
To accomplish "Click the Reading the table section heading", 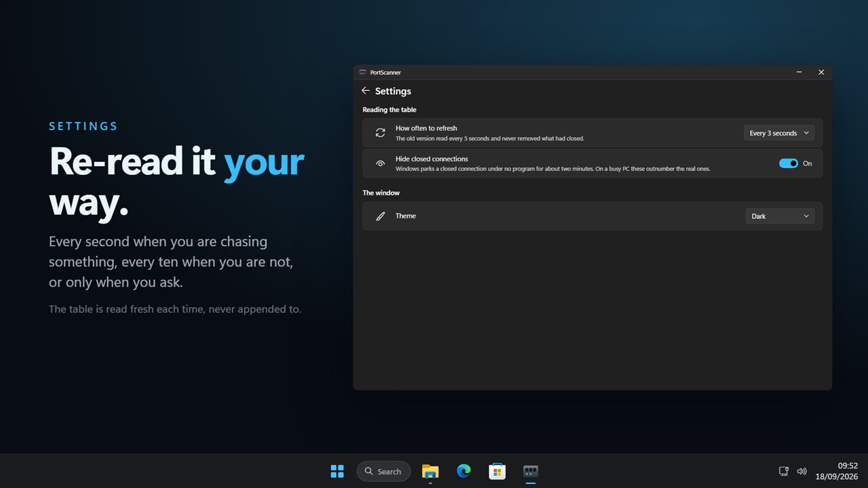I will (389, 110).
